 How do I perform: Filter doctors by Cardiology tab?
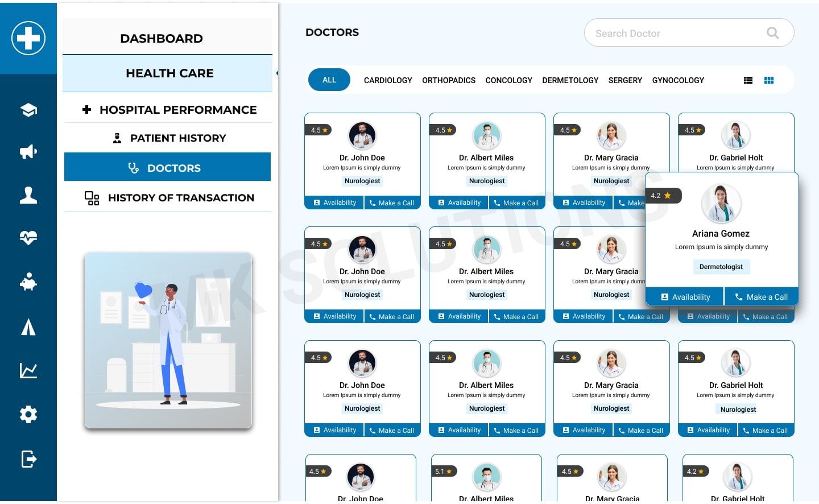[388, 81]
